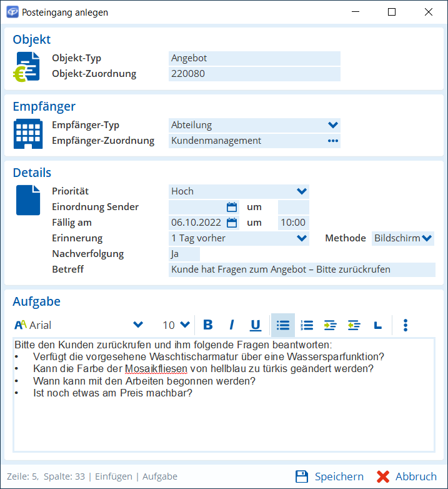
Task: Open calendar picker for Fällig am
Action: [232, 223]
